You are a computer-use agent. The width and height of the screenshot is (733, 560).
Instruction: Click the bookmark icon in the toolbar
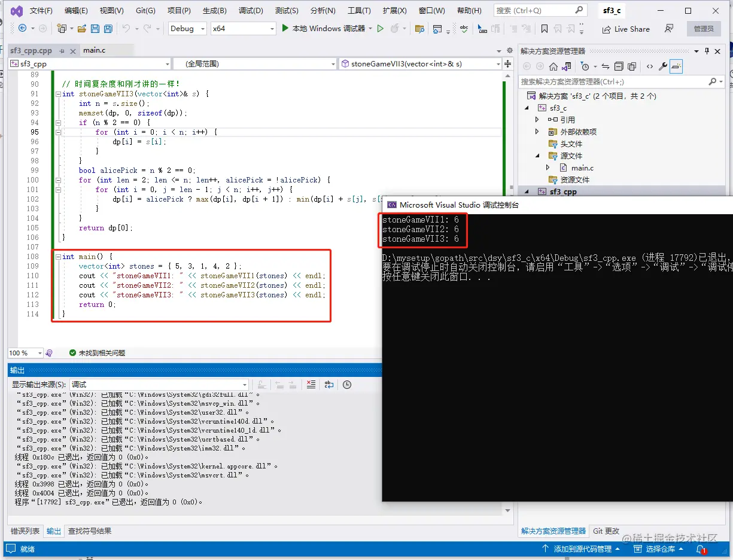(x=544, y=29)
